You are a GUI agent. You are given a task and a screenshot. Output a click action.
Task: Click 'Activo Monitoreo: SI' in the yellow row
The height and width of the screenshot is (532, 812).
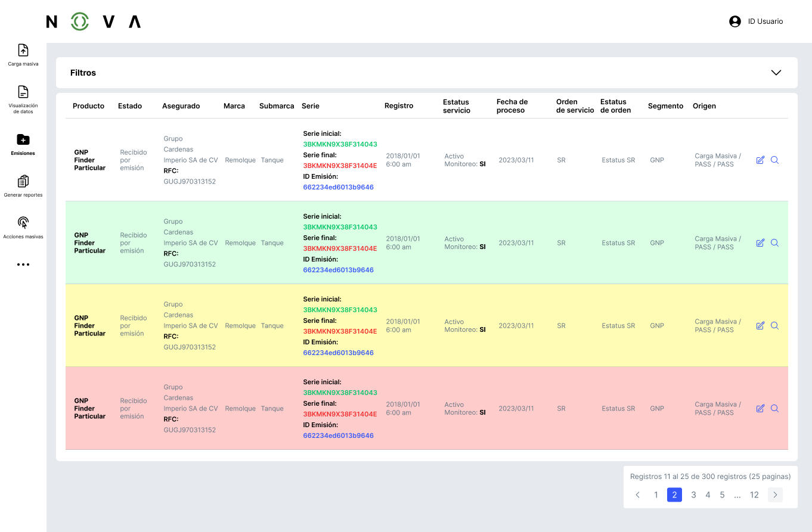(465, 326)
